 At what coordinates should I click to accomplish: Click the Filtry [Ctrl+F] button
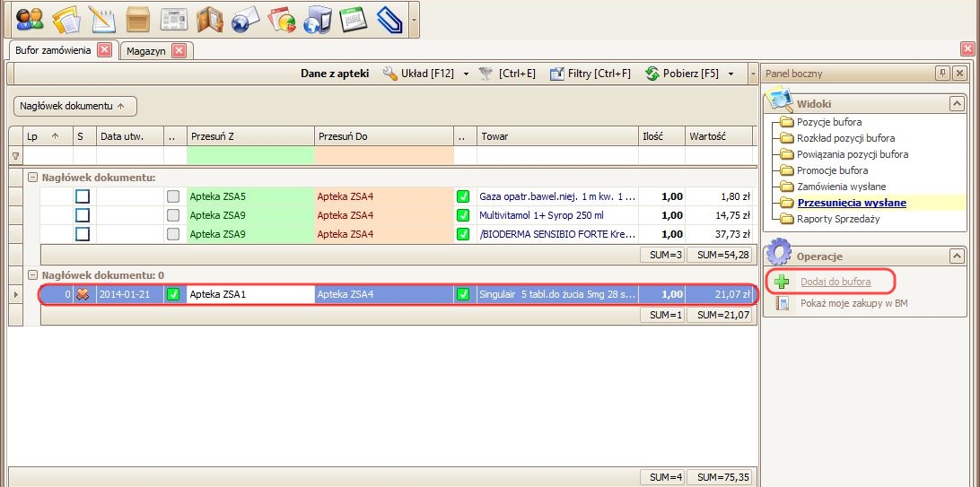pyautogui.click(x=590, y=74)
